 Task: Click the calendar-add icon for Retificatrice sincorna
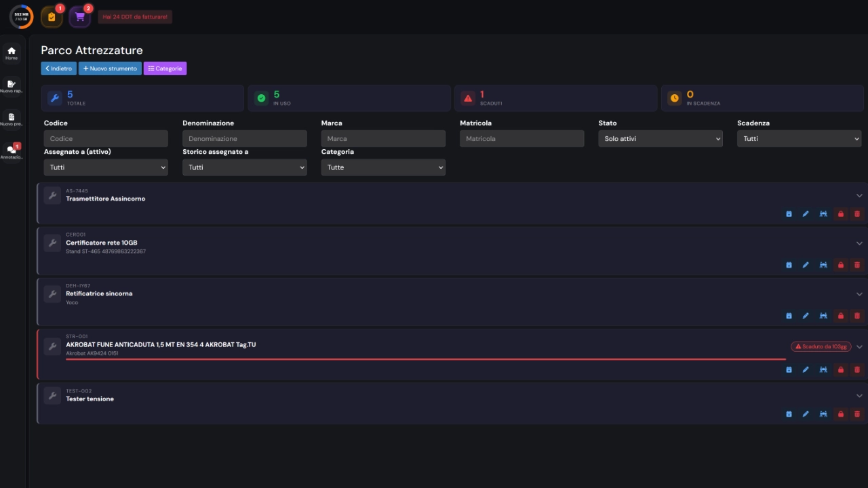tap(789, 316)
